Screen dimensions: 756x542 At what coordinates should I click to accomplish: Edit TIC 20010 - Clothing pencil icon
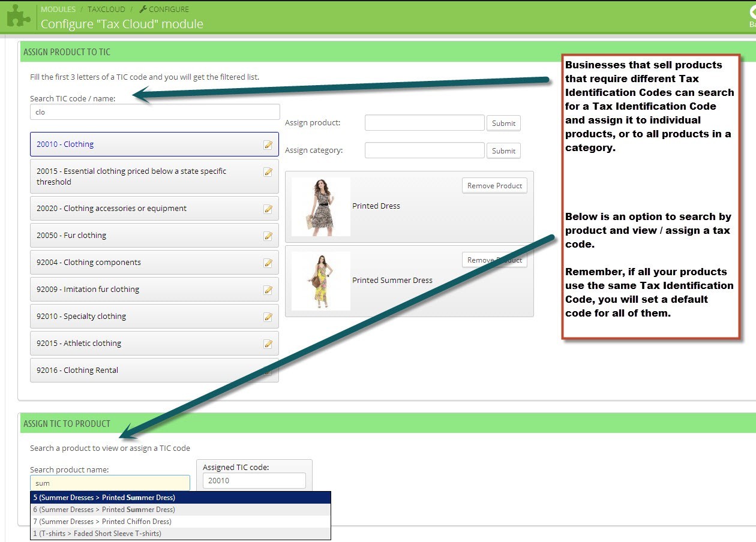pos(268,145)
